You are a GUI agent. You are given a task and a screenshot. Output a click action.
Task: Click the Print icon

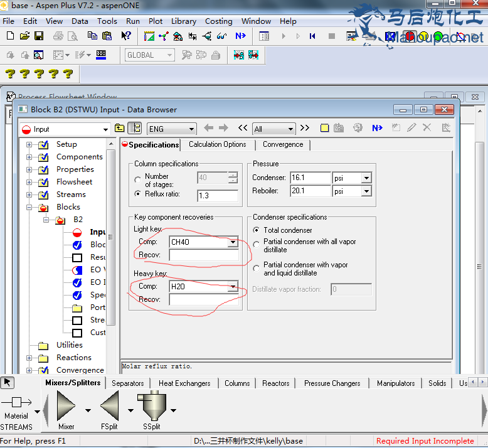click(x=58, y=36)
